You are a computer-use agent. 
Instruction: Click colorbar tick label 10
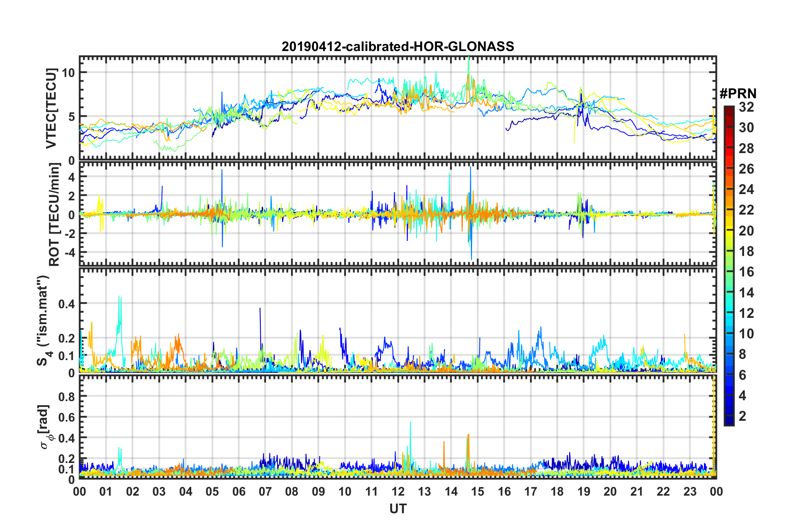[x=746, y=334]
